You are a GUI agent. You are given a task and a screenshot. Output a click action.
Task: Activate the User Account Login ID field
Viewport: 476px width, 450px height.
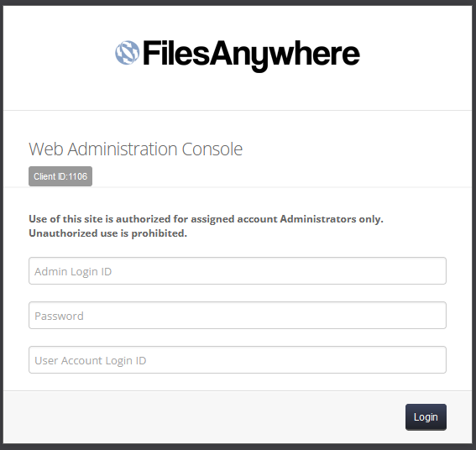[238, 360]
